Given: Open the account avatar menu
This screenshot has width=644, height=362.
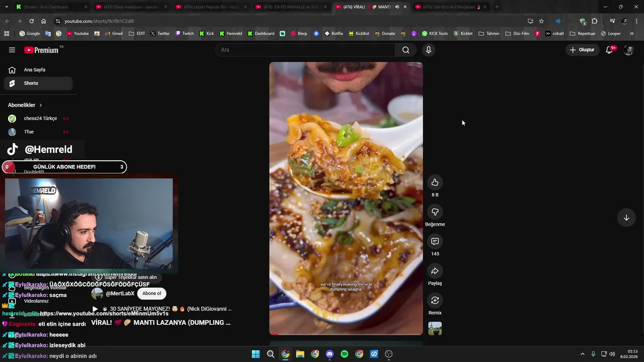Looking at the screenshot, I should pos(628,50).
